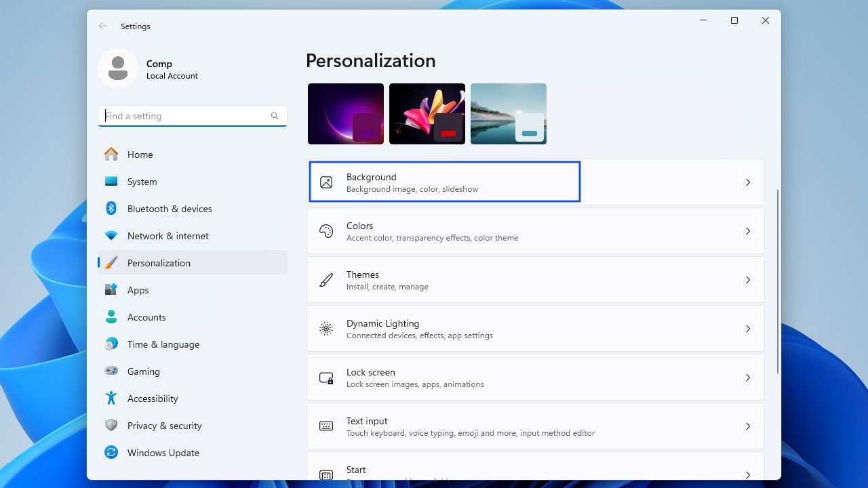The height and width of the screenshot is (488, 868).
Task: Expand the Start row chevron
Action: tap(748, 474)
